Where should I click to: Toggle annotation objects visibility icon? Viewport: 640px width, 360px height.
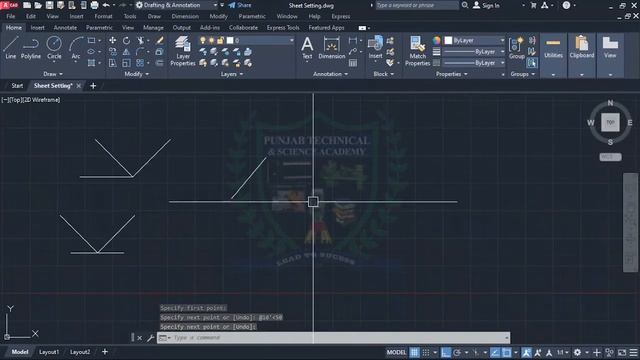[527, 352]
